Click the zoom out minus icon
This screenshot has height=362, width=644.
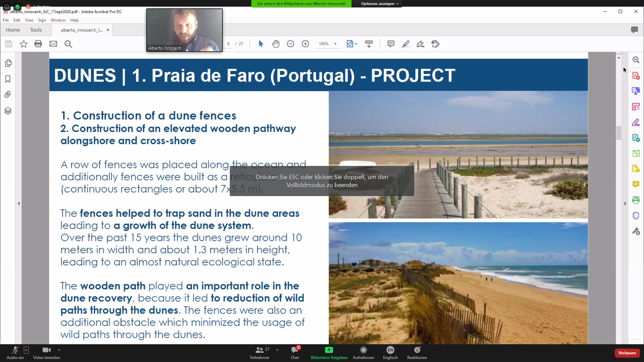click(x=290, y=44)
